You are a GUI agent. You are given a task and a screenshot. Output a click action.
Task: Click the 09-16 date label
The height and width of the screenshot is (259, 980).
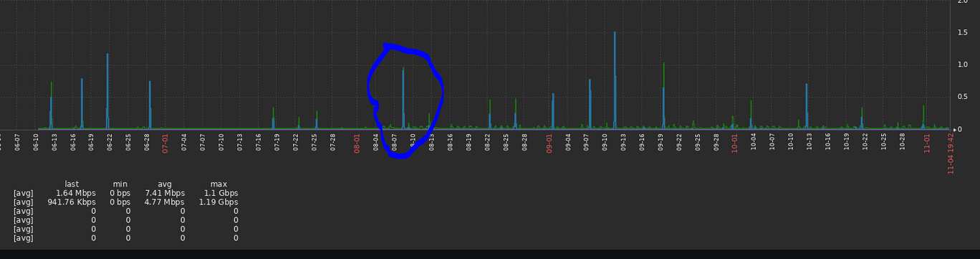click(x=642, y=141)
